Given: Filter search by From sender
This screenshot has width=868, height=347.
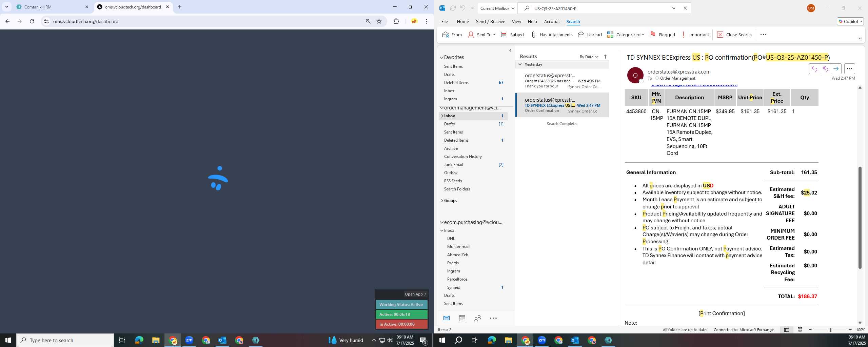Looking at the screenshot, I should click(x=452, y=35).
